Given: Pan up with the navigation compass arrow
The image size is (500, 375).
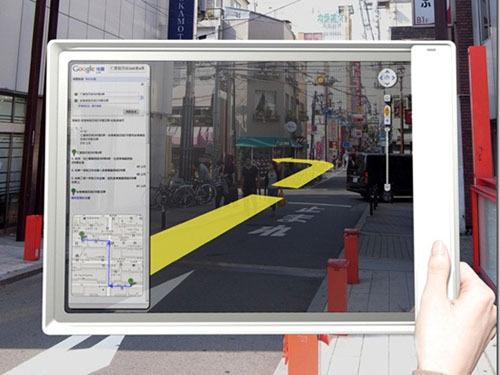Looking at the screenshot, I should tap(387, 72).
